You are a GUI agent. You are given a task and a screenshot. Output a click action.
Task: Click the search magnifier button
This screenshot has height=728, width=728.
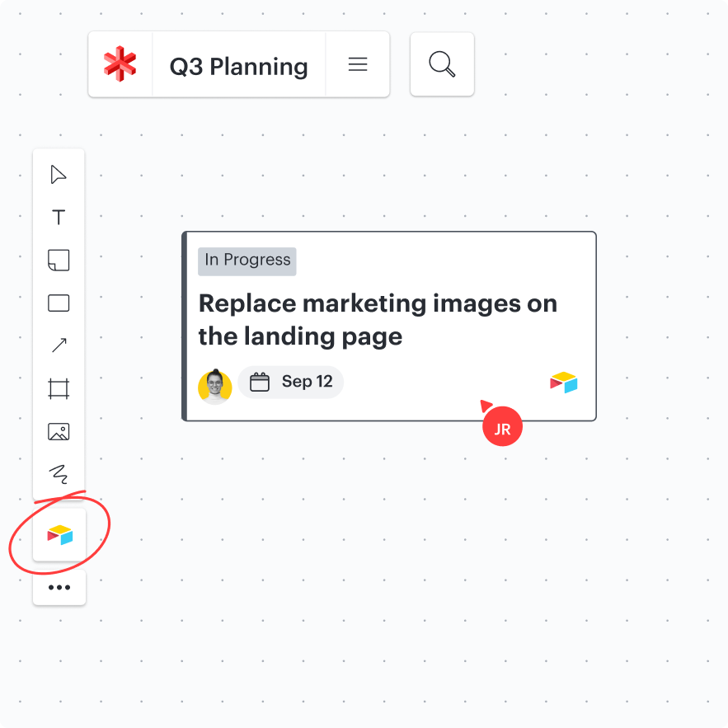pyautogui.click(x=442, y=64)
